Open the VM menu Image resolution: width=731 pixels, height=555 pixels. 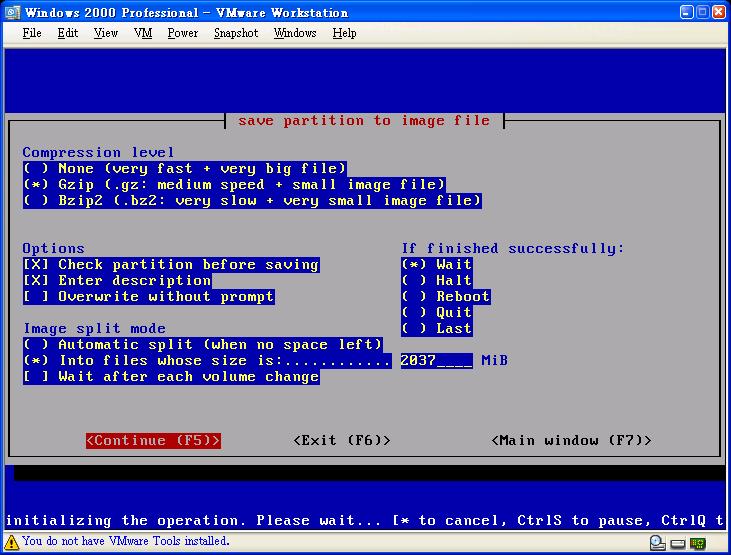coord(143,33)
